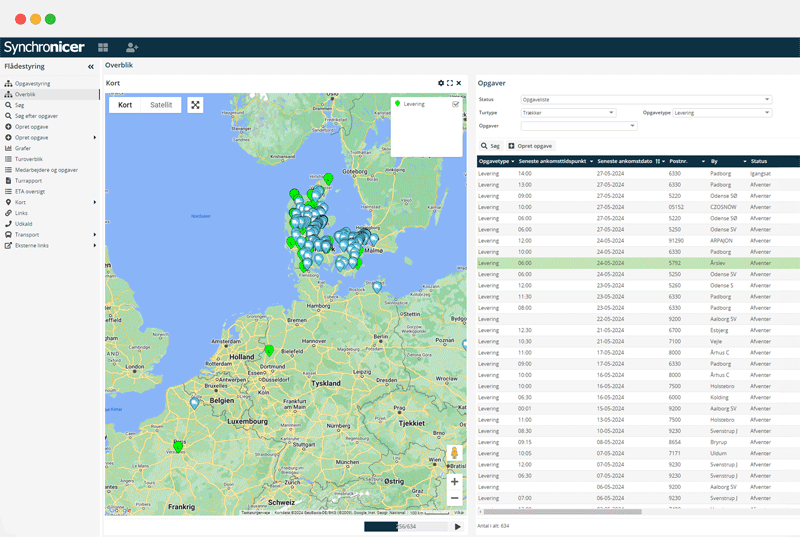800x537 pixels.
Task: Open the Opgavetype dropdown showing Levering
Action: point(722,113)
